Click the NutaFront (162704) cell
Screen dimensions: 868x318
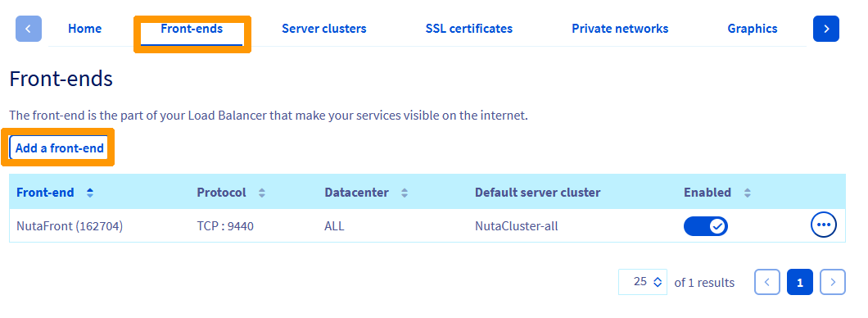tap(70, 226)
